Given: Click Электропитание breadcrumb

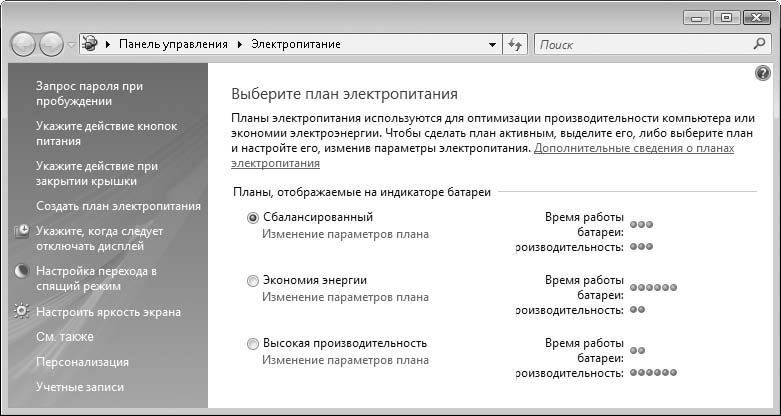Looking at the screenshot, I should [296, 44].
